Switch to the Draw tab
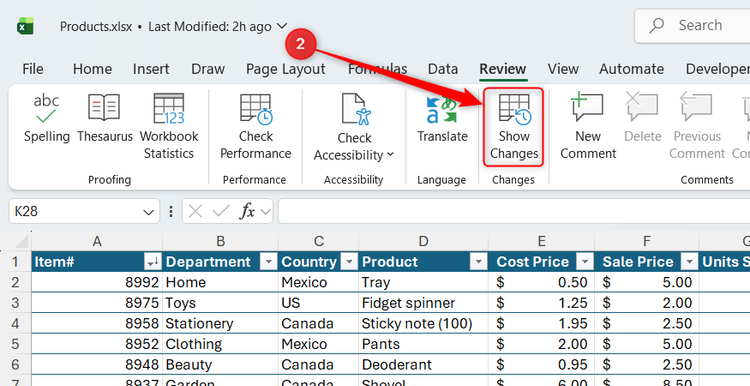This screenshot has width=750, height=386. 208,69
